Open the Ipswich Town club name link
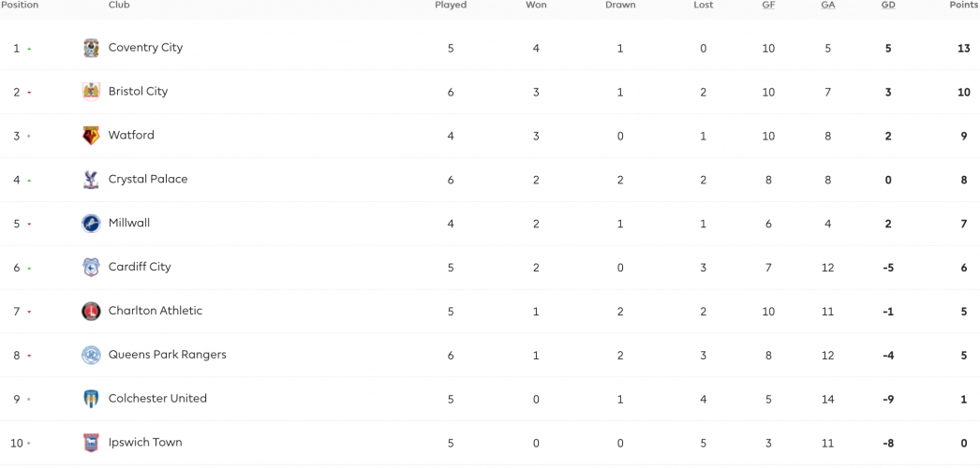The image size is (980, 468). 145,443
